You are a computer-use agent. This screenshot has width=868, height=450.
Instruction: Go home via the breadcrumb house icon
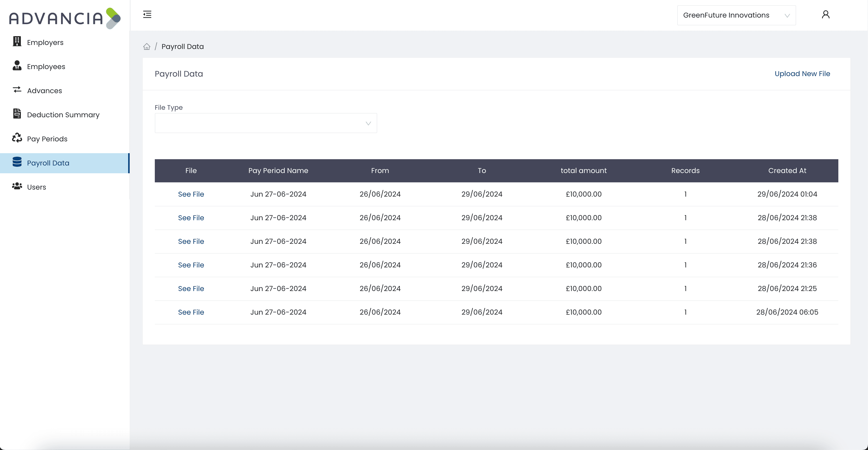(x=147, y=46)
